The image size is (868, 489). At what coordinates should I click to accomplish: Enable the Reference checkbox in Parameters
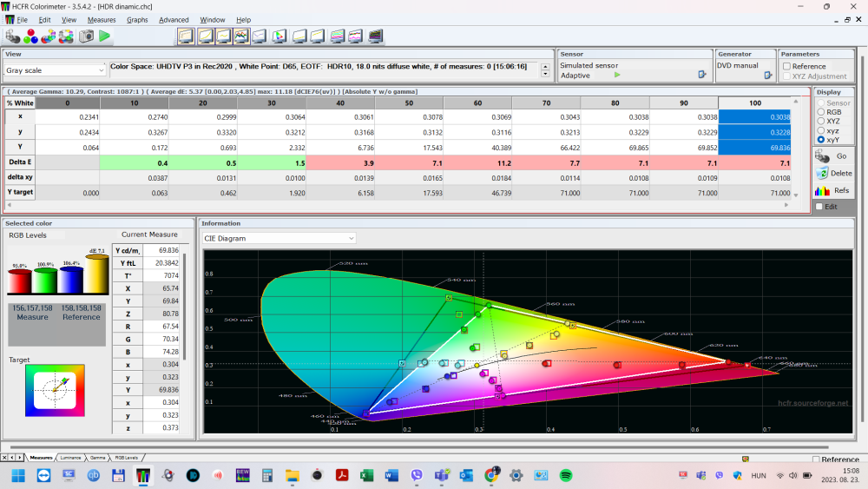[x=786, y=66]
